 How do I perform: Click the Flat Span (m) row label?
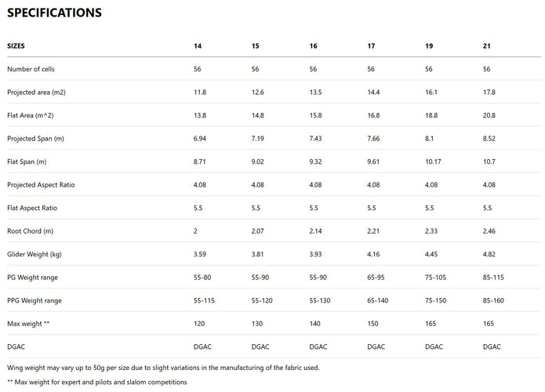point(27,162)
